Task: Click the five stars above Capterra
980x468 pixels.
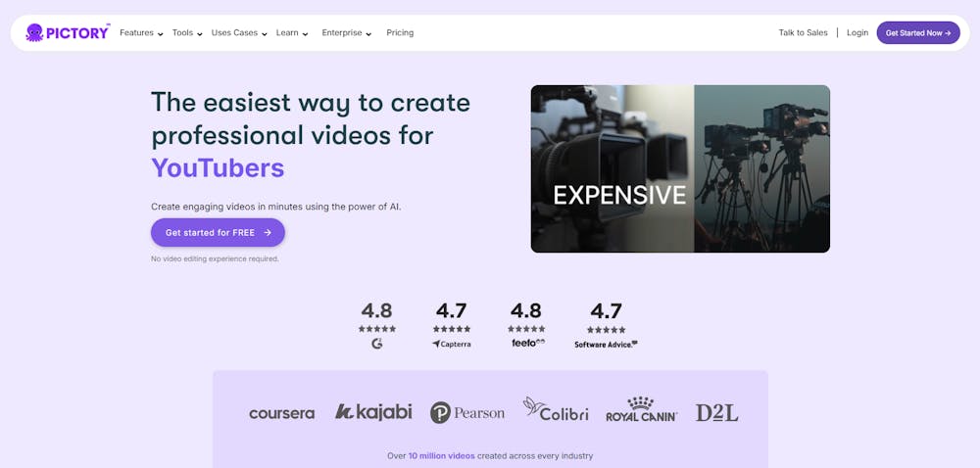Action: [x=451, y=329]
